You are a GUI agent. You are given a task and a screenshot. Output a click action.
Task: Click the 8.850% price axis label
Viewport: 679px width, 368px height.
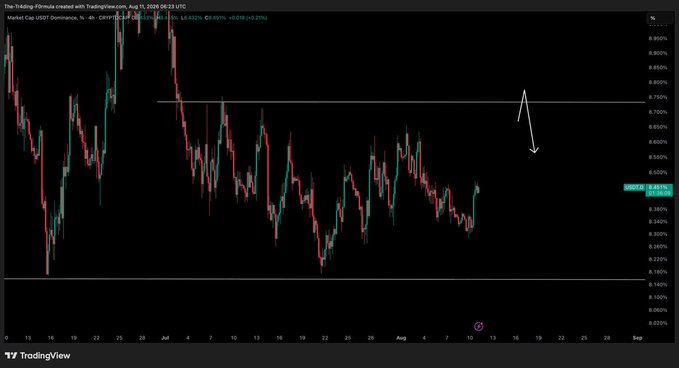(x=658, y=68)
